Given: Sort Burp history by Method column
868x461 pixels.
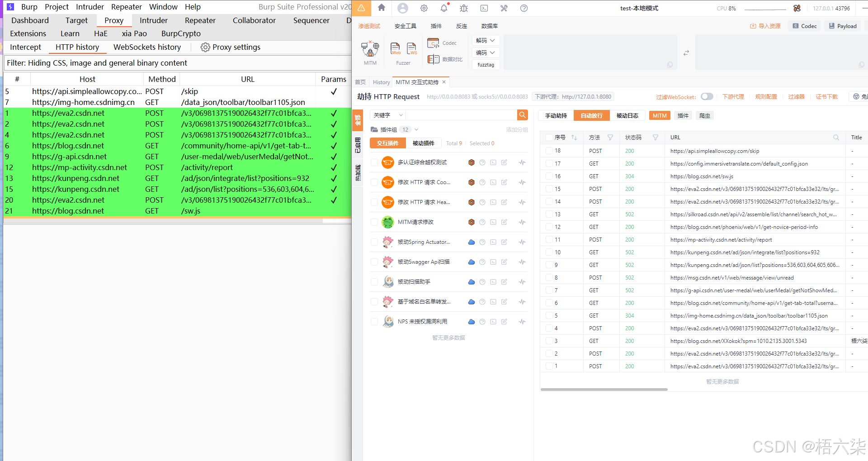Looking at the screenshot, I should click(162, 79).
